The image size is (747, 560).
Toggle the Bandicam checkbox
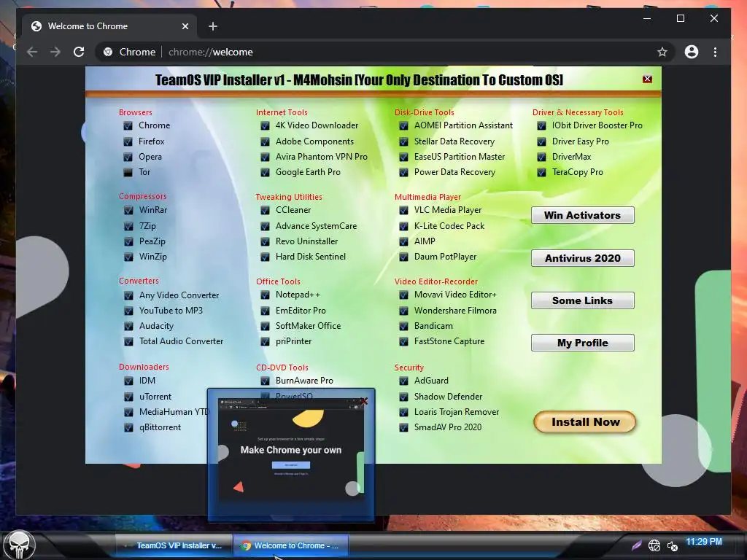point(403,326)
